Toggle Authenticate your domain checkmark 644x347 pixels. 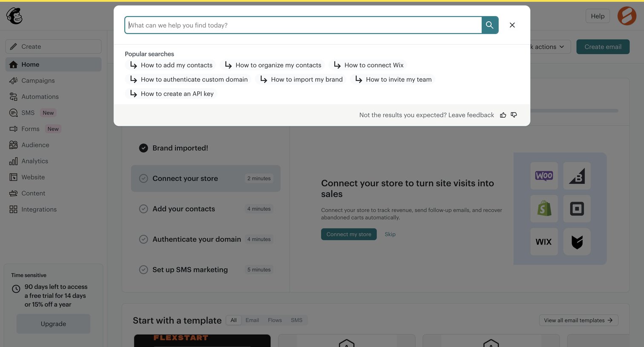tap(144, 239)
